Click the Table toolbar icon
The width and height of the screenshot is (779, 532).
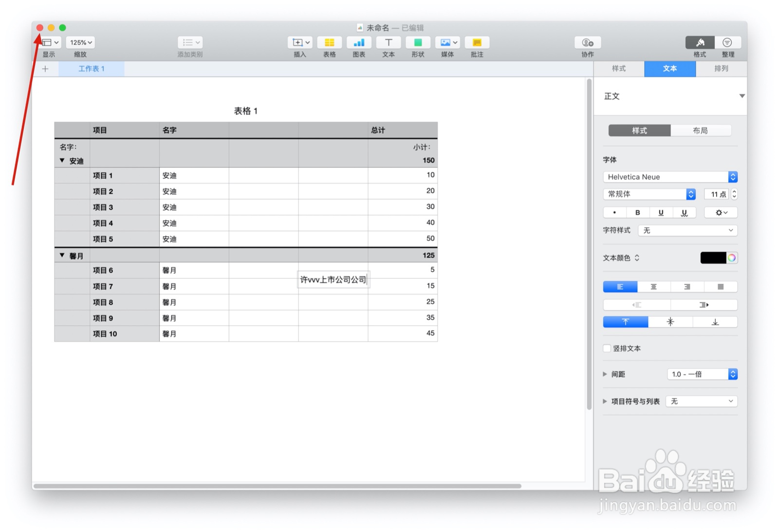pos(330,42)
